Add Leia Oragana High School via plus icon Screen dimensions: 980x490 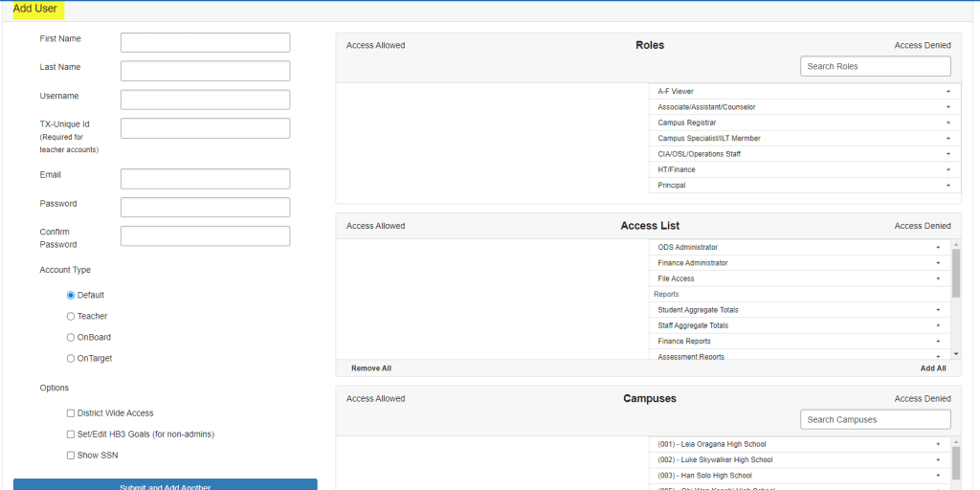tap(938, 444)
